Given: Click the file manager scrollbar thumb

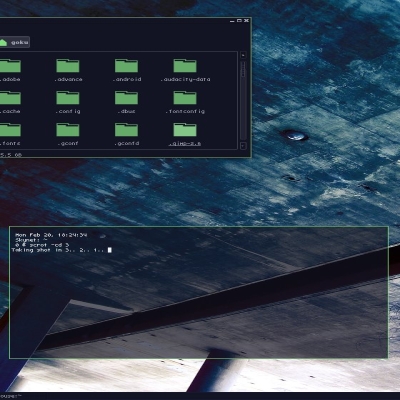Looking at the screenshot, I should point(243,69).
